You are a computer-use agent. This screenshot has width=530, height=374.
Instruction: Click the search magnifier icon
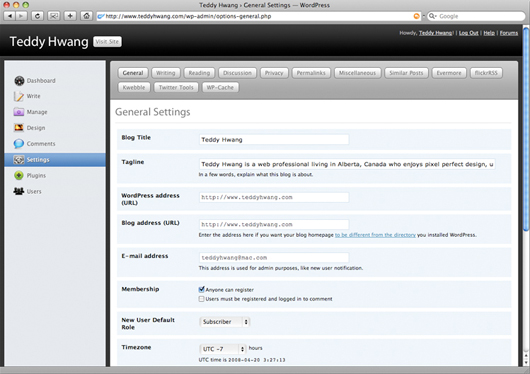point(432,16)
